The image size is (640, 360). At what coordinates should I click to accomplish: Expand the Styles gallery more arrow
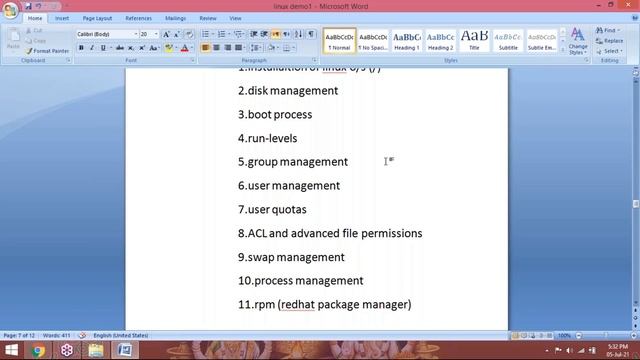(563, 50)
